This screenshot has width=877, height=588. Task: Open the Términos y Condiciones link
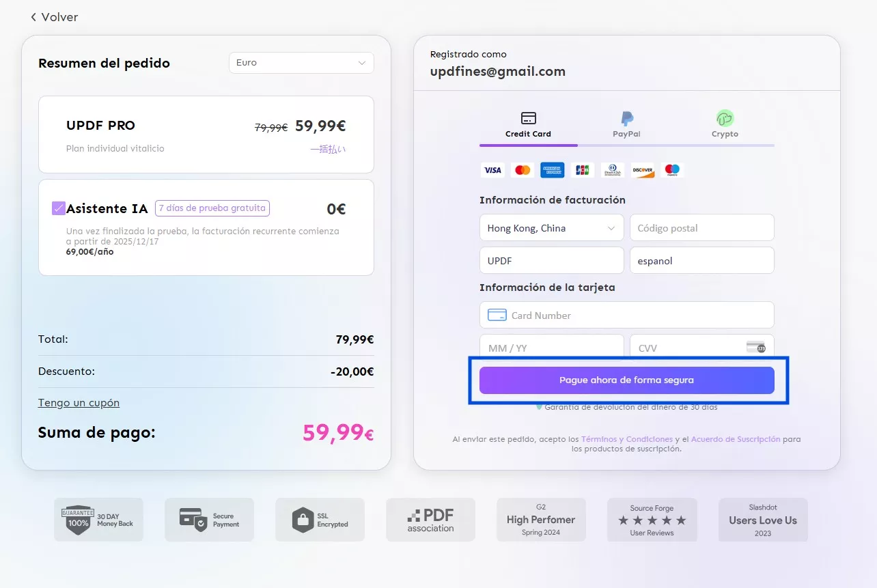click(x=626, y=439)
